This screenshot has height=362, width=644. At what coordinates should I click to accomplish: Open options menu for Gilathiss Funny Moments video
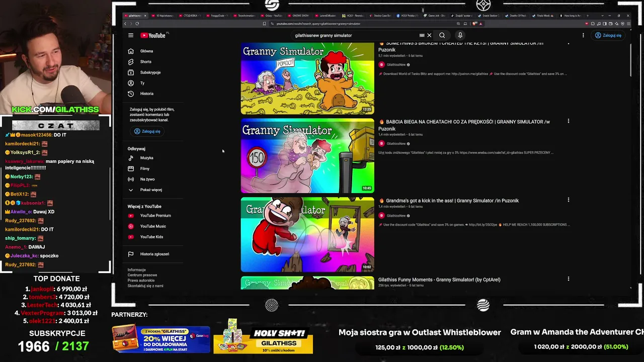pyautogui.click(x=569, y=279)
